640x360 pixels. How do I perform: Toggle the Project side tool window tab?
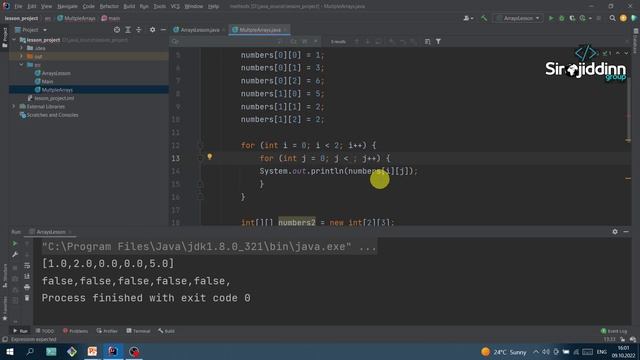point(4,38)
